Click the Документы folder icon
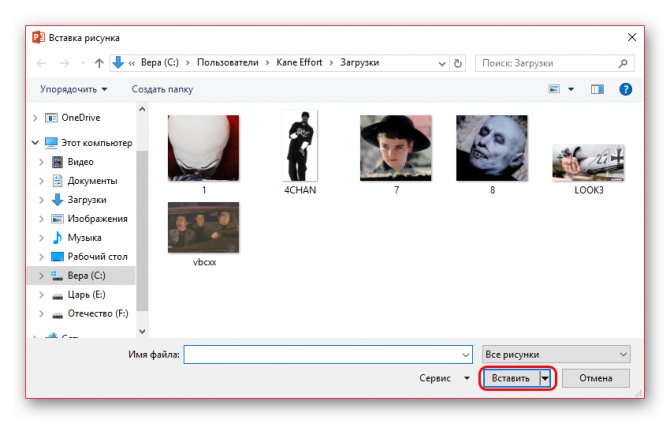670x424 pixels. (57, 180)
